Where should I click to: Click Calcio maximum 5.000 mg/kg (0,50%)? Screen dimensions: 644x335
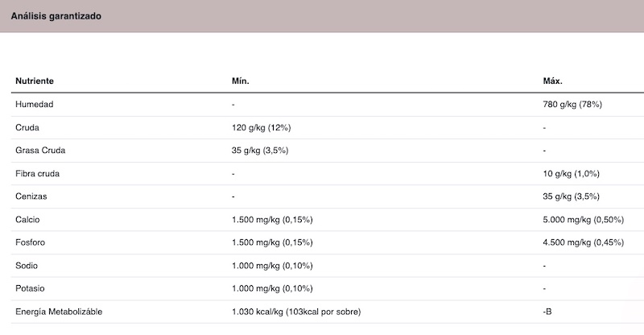tap(583, 220)
